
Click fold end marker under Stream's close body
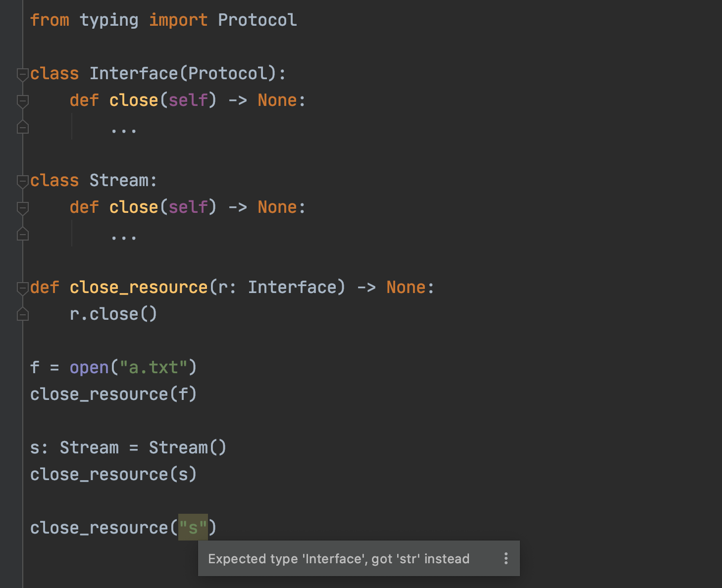click(x=23, y=234)
